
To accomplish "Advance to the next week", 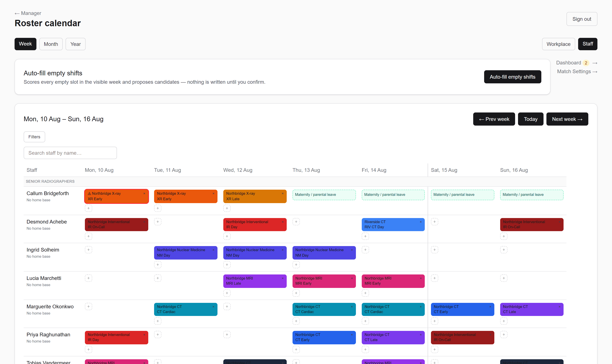I will click(x=567, y=119).
